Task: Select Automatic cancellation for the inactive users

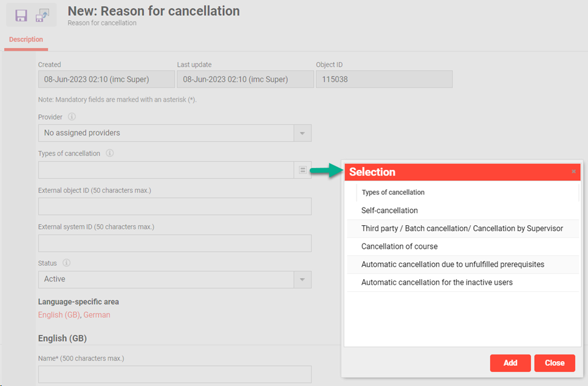Action: (x=437, y=282)
